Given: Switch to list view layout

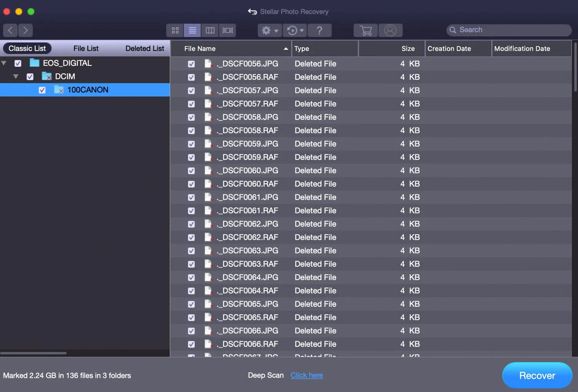Looking at the screenshot, I should pyautogui.click(x=192, y=30).
